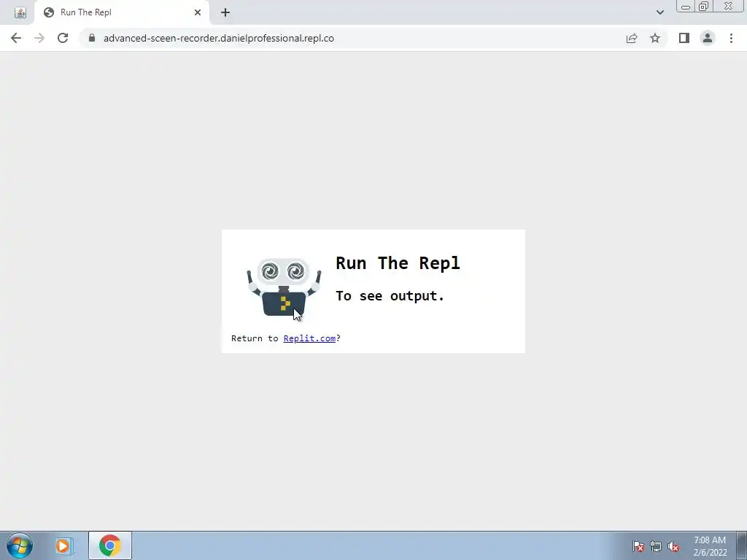This screenshot has height=560, width=747.
Task: Open the Action Center flag icon
Action: tap(638, 546)
